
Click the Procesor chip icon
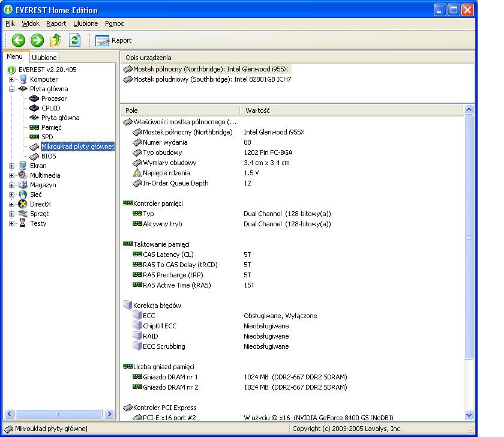tap(34, 98)
